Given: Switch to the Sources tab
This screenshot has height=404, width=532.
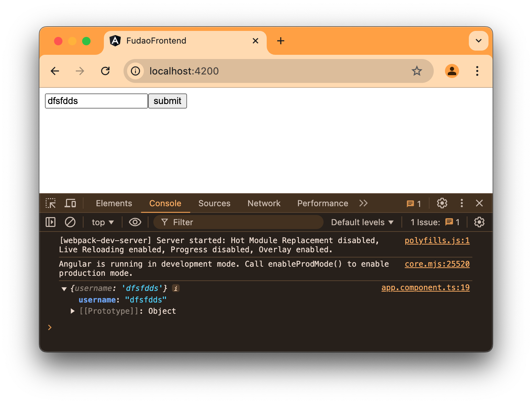Looking at the screenshot, I should tap(214, 203).
